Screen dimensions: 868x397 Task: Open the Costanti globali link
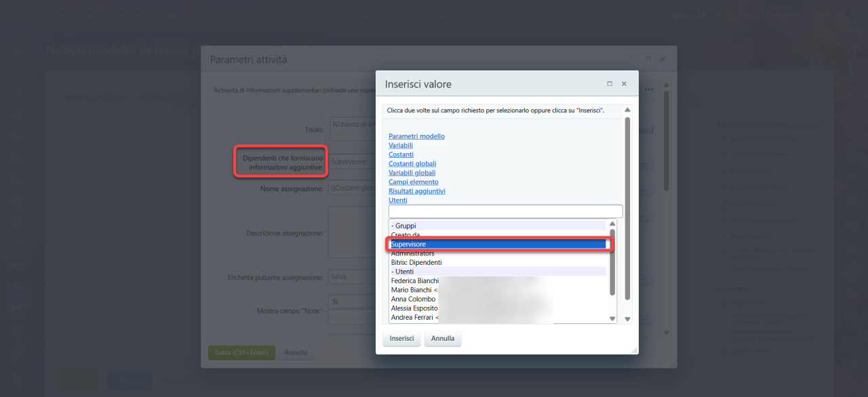click(x=412, y=164)
